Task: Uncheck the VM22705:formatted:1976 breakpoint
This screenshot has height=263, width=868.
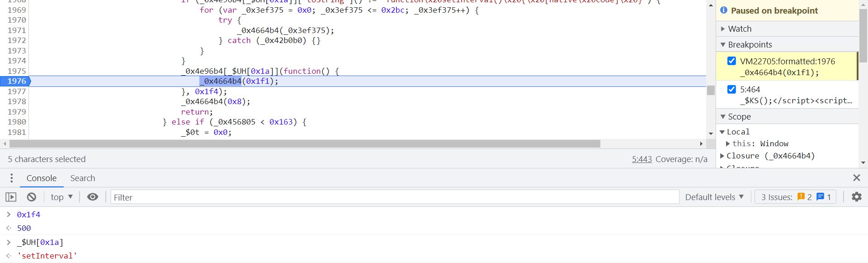Action: coord(731,61)
